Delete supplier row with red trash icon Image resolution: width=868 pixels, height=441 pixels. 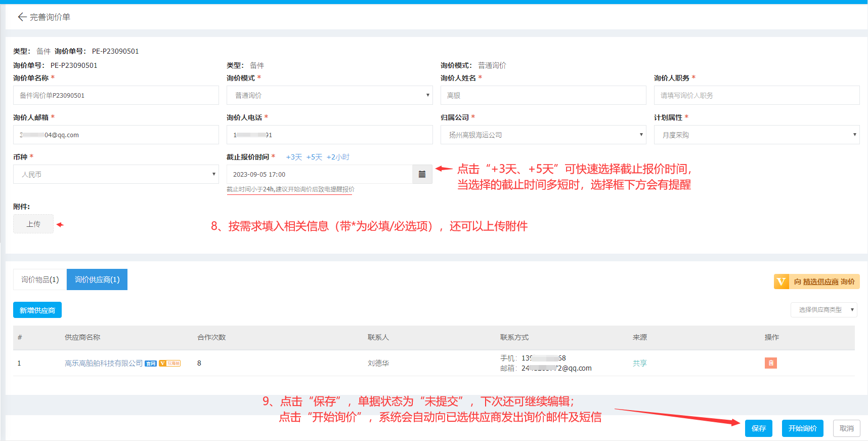pyautogui.click(x=770, y=363)
